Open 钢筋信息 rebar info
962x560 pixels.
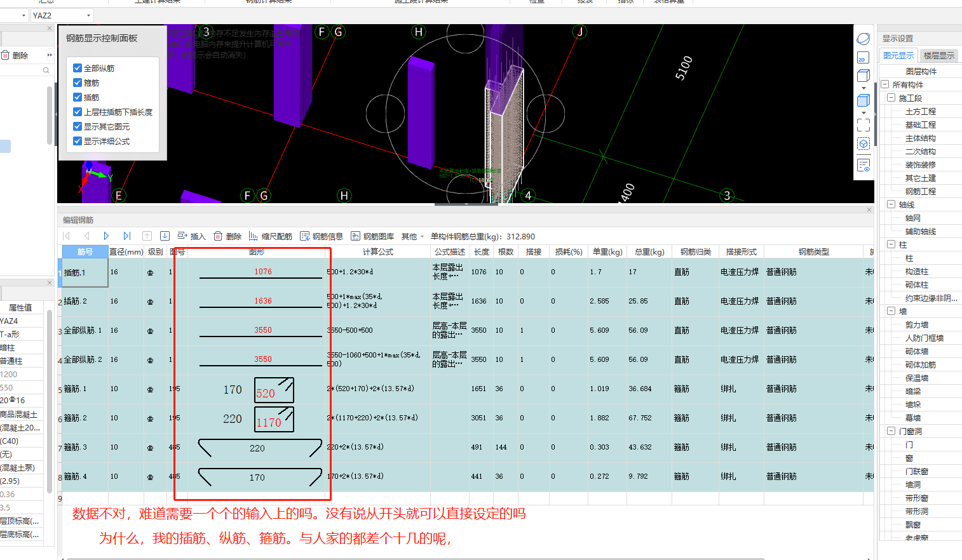(322, 236)
